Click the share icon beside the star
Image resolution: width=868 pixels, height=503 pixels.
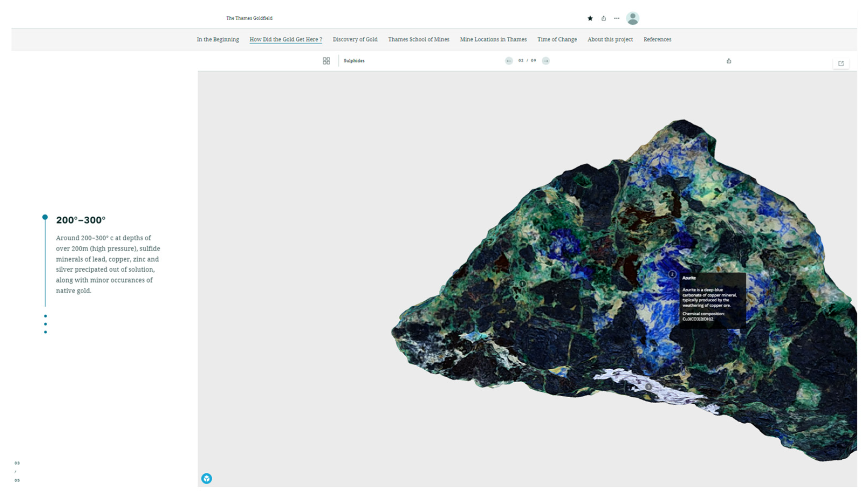tap(603, 18)
